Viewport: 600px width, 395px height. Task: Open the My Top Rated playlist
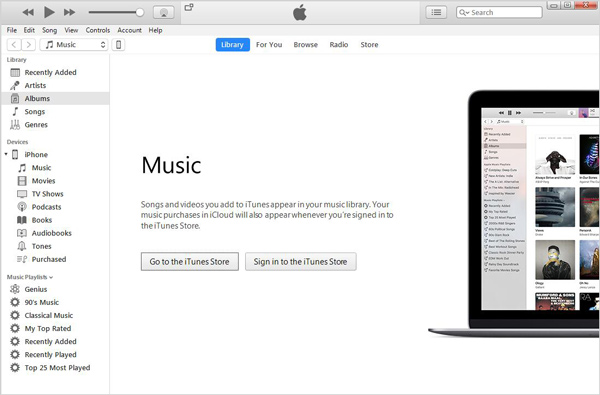tap(55, 328)
